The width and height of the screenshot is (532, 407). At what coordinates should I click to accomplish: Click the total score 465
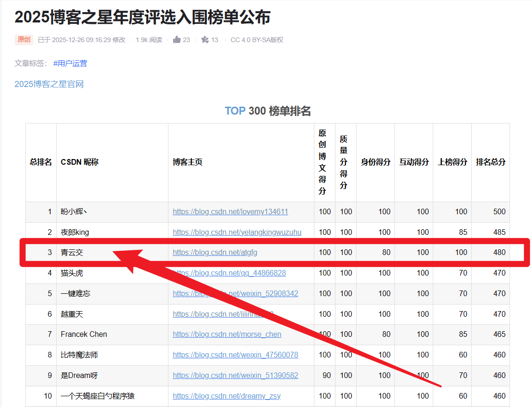point(499,334)
